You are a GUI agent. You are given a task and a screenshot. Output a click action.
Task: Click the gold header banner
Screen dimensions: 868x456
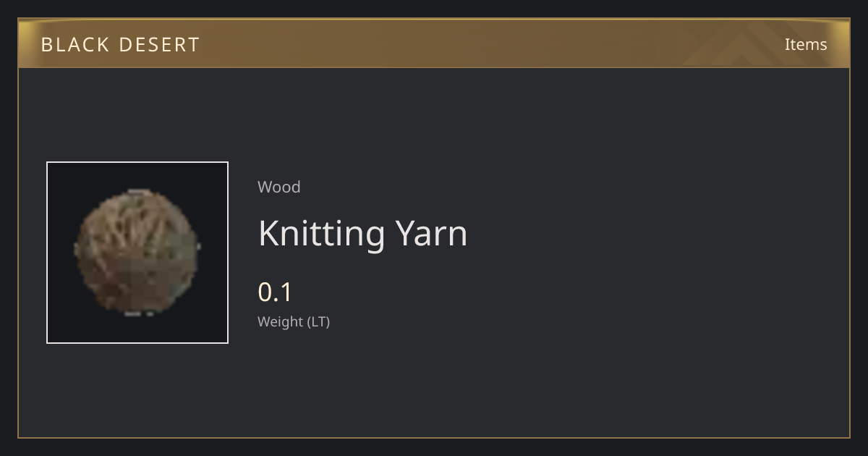[x=434, y=43]
